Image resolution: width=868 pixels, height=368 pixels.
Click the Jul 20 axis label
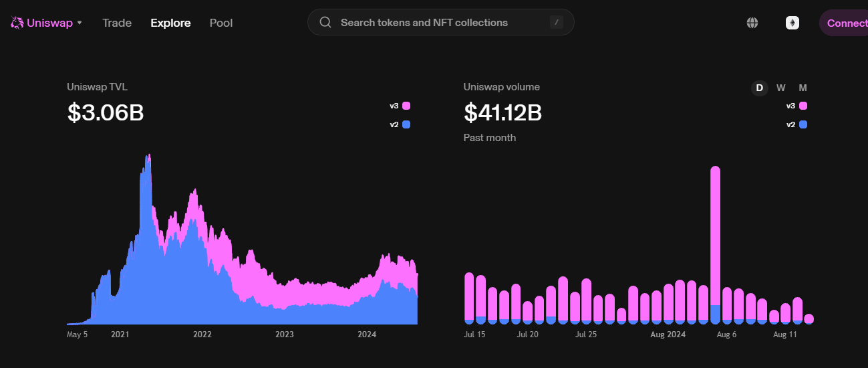click(528, 335)
